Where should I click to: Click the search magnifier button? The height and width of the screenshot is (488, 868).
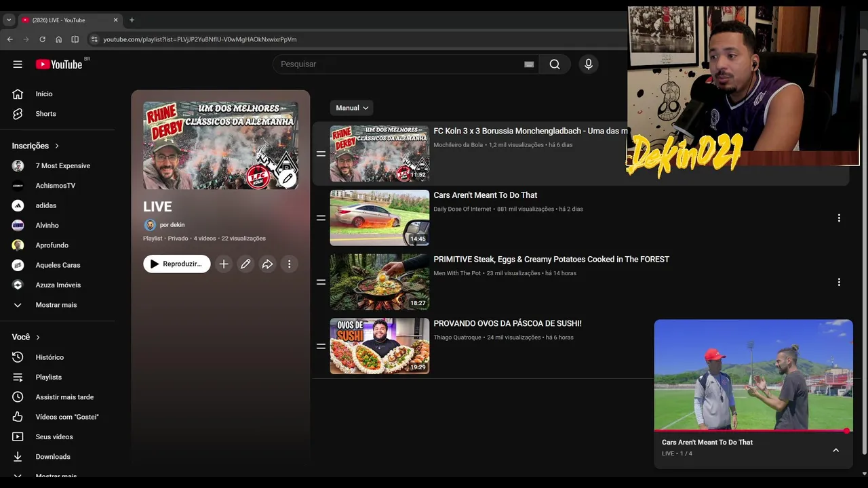555,64
